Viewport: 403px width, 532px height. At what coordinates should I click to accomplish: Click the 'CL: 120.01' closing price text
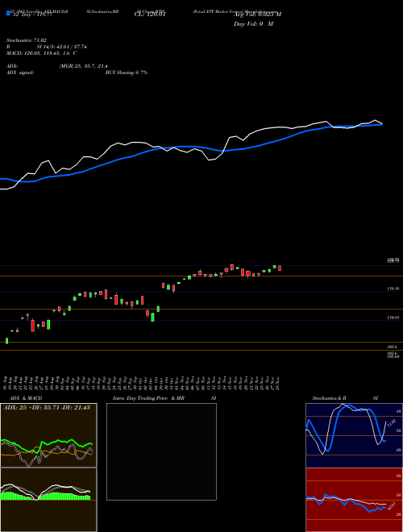click(x=150, y=15)
